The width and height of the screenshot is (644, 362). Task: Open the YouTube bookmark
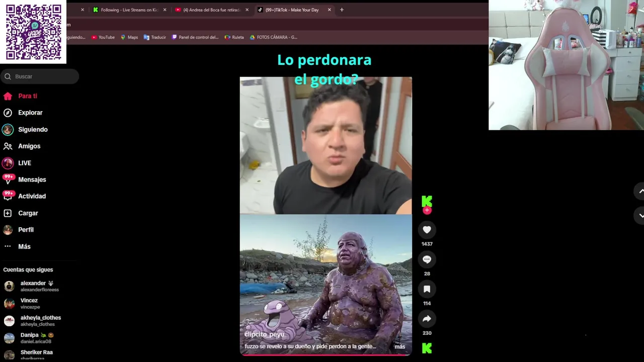click(103, 37)
